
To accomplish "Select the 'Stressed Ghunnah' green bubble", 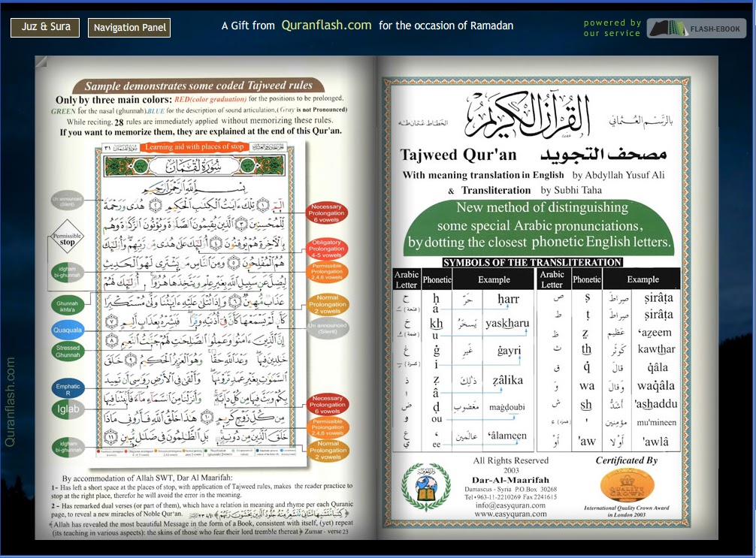I will click(x=68, y=351).
